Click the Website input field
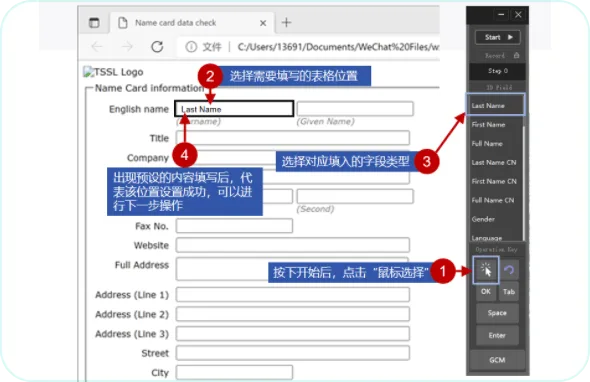This screenshot has height=382, width=590. coord(293,245)
